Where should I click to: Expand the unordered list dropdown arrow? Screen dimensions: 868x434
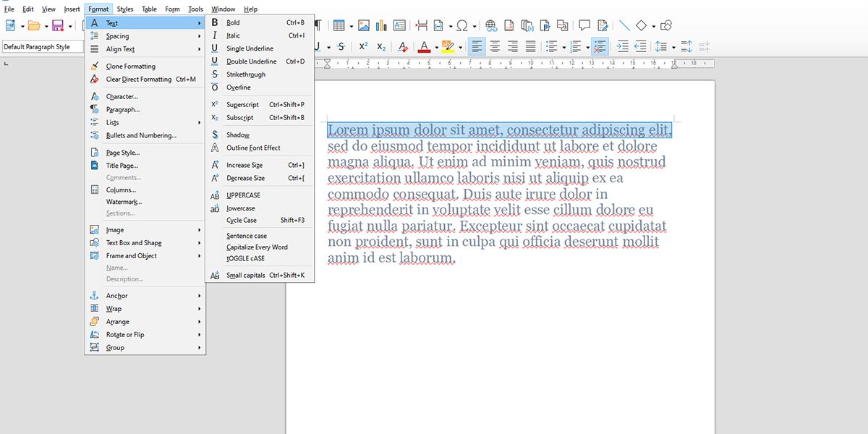click(563, 46)
